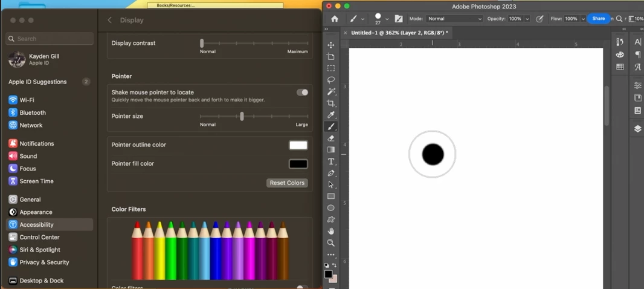Open the Glyphs panel icon

[637, 67]
